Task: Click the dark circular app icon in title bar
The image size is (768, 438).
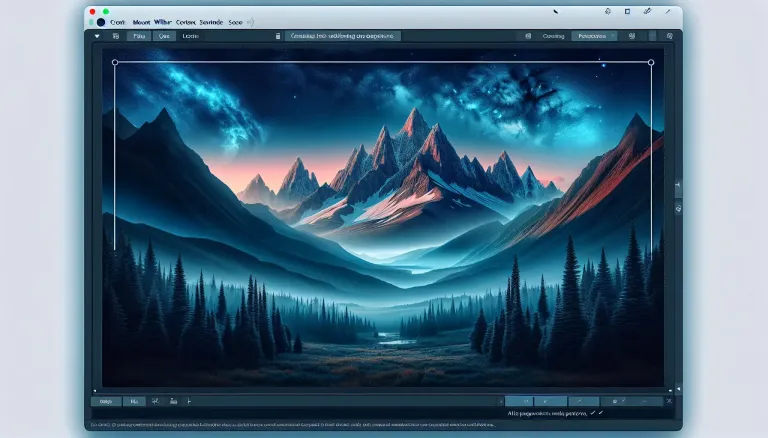Action: tap(101, 20)
